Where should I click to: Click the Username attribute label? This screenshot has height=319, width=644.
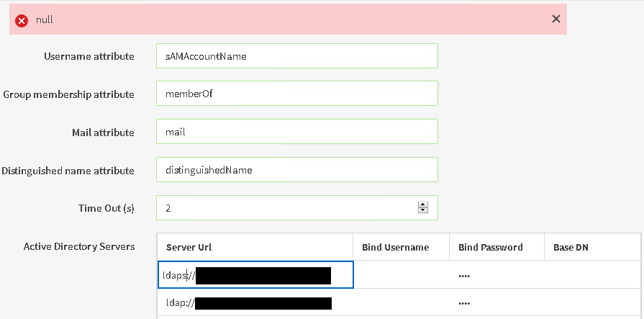coord(89,56)
